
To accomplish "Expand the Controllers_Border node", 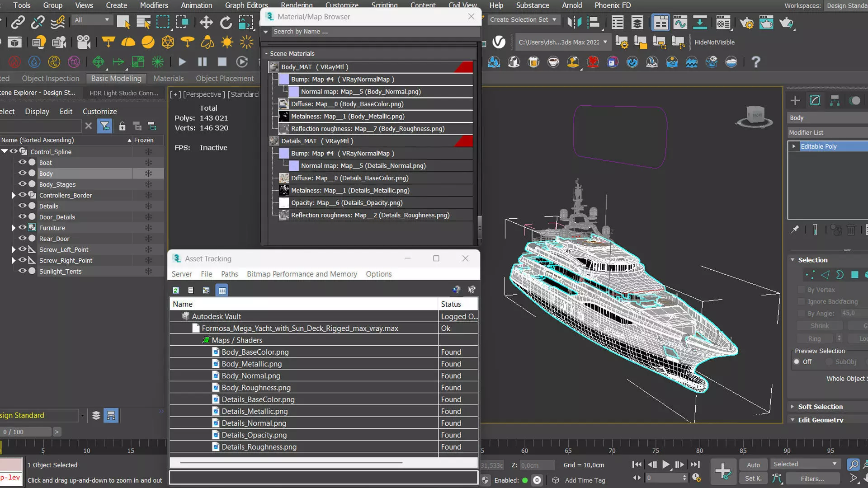I will pyautogui.click(x=14, y=195).
